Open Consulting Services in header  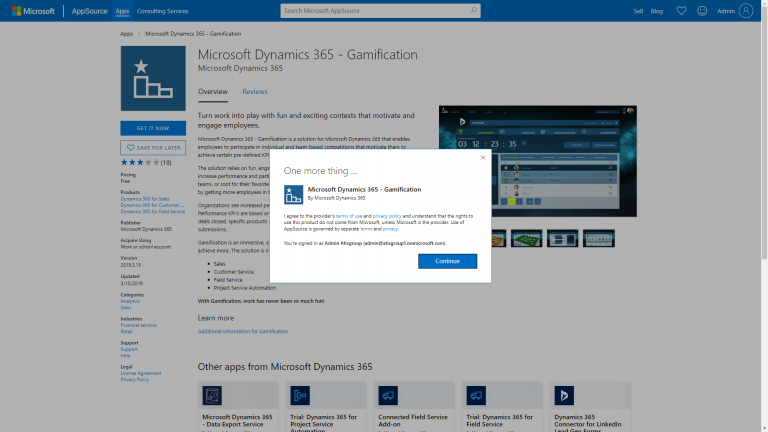click(161, 11)
